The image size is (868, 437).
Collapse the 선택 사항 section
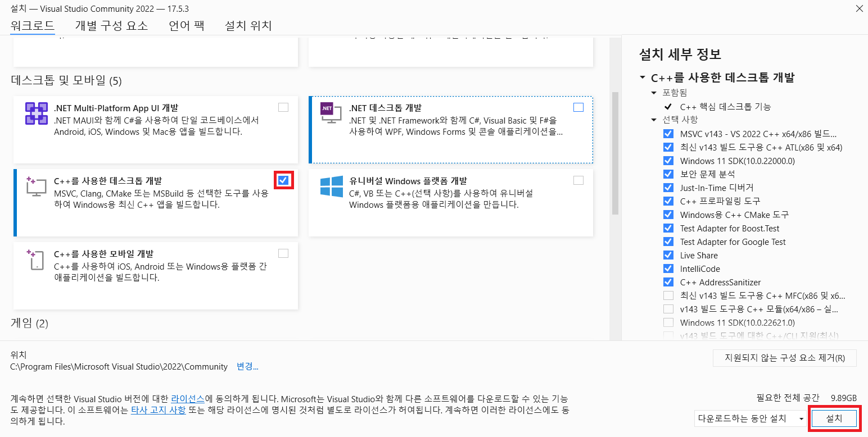pyautogui.click(x=654, y=120)
